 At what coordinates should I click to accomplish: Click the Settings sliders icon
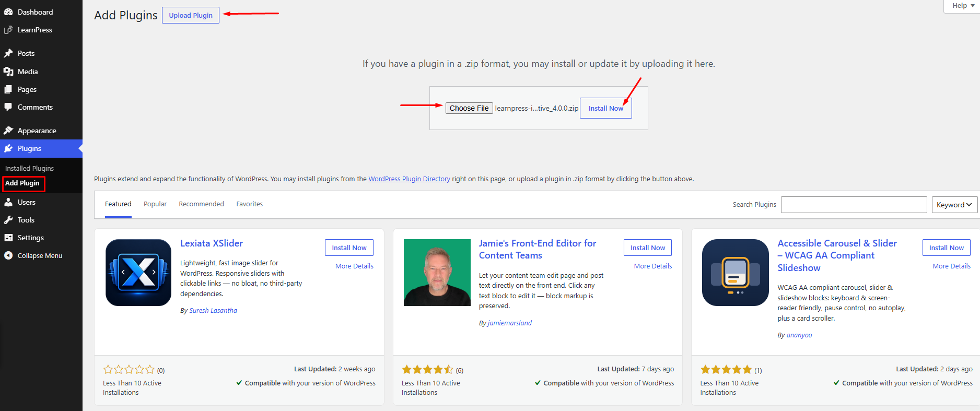click(x=8, y=238)
